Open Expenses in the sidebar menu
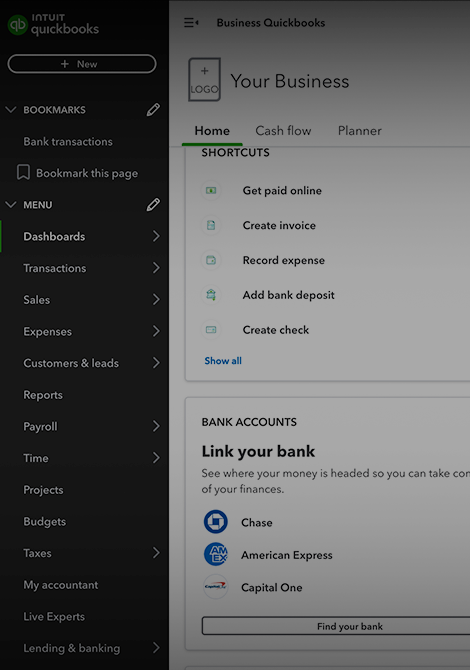470x670 pixels. click(x=47, y=331)
